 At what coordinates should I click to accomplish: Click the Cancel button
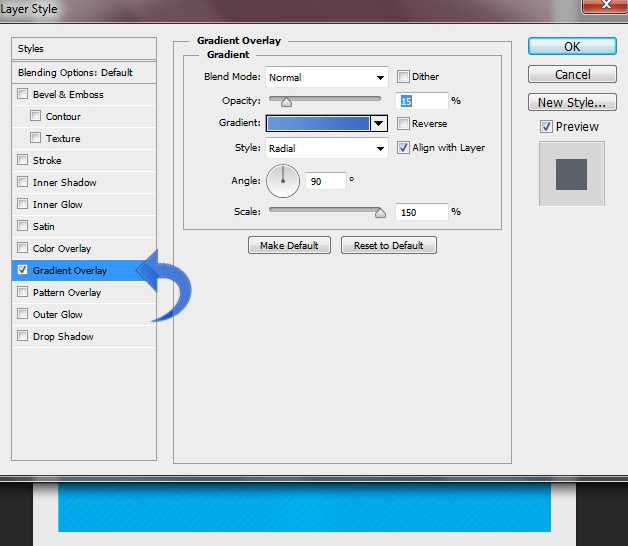pyautogui.click(x=572, y=75)
